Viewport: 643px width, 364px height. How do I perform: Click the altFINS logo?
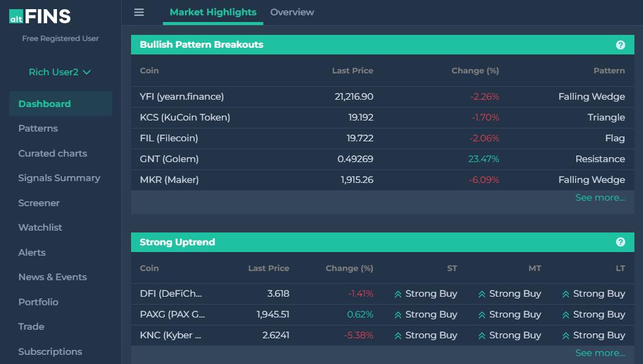click(40, 17)
